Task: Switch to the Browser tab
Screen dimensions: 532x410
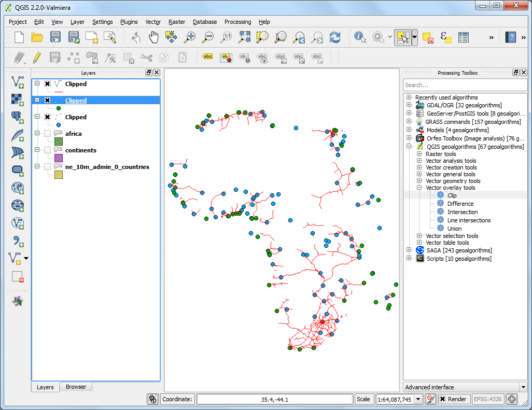Action: pyautogui.click(x=76, y=387)
